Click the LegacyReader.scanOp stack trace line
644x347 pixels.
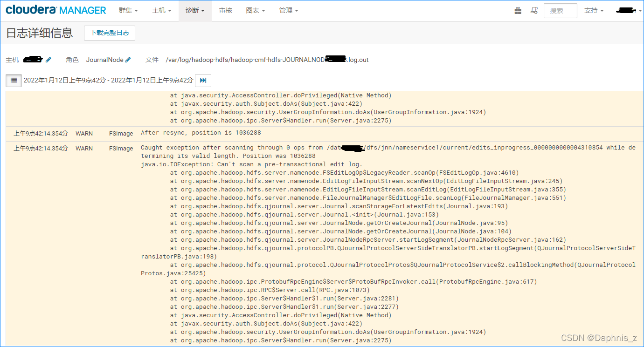coord(344,173)
